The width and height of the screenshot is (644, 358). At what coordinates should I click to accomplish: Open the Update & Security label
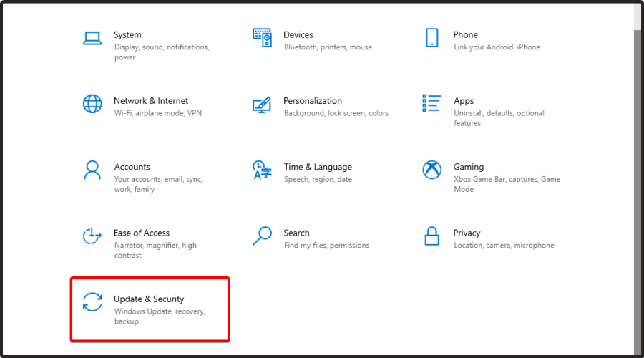(149, 299)
